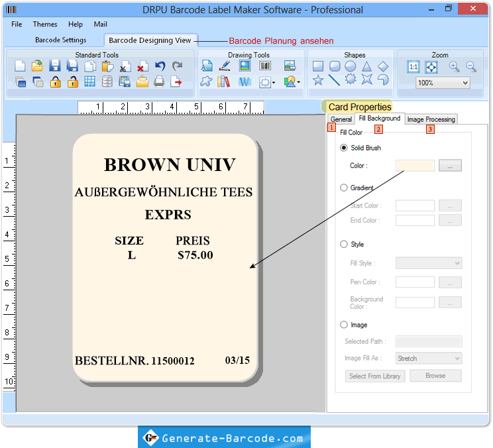Undo the last action
The image size is (493, 448).
pos(160,66)
